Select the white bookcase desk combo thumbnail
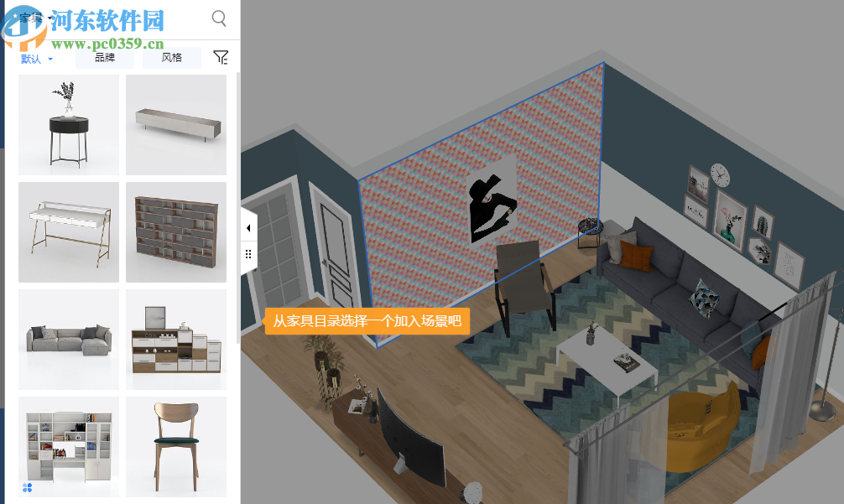The height and width of the screenshot is (504, 844). pos(68,447)
